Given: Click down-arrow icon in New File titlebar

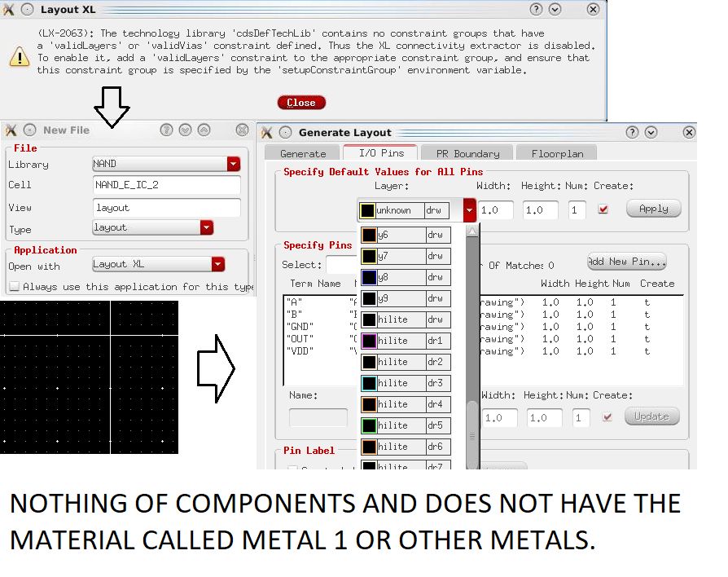Looking at the screenshot, I should 185,130.
